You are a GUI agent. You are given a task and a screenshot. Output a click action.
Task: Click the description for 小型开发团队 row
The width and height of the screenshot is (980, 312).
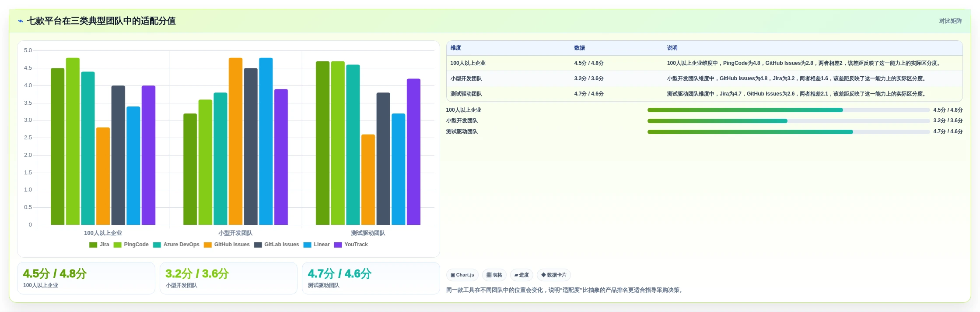click(796, 79)
